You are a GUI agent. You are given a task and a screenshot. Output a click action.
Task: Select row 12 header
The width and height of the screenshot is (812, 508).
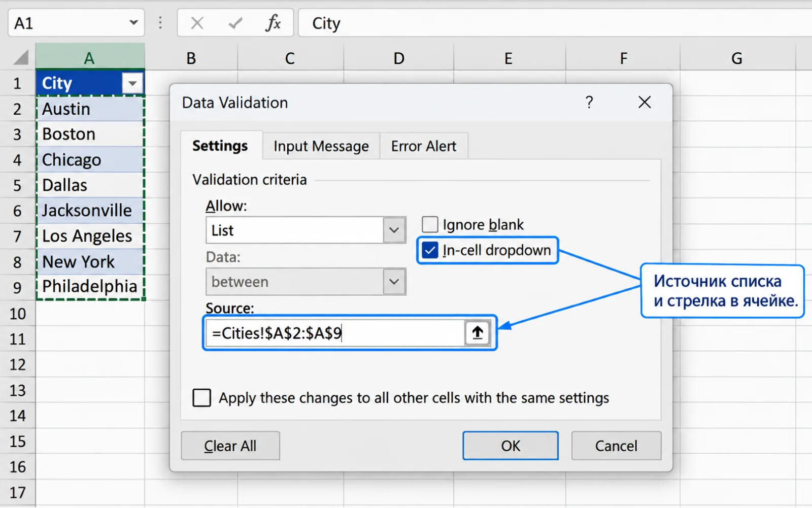[18, 364]
